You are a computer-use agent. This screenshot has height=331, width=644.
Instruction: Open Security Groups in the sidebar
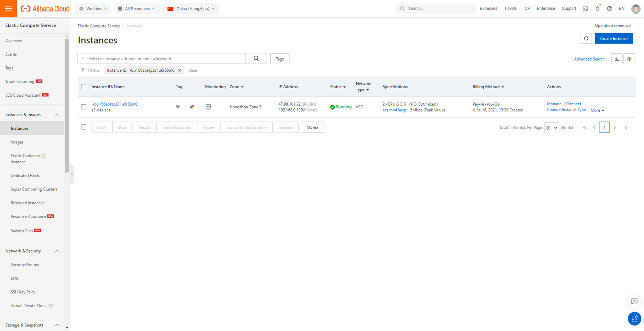pyautogui.click(x=25, y=265)
